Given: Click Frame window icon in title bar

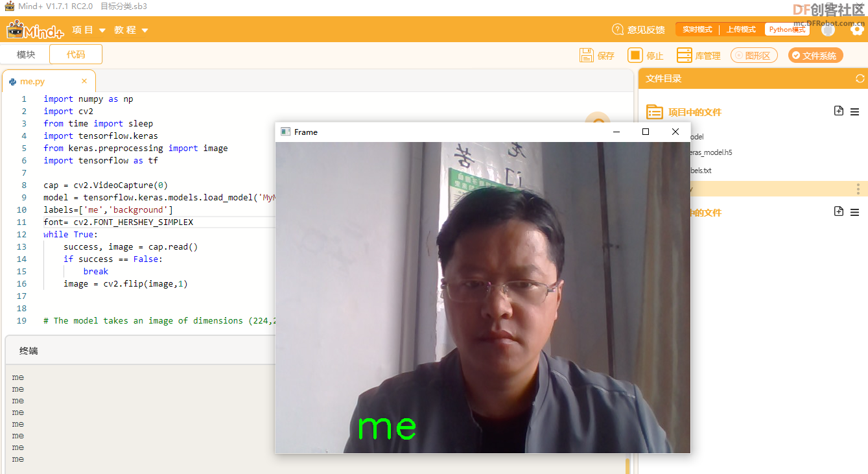Looking at the screenshot, I should tap(285, 132).
